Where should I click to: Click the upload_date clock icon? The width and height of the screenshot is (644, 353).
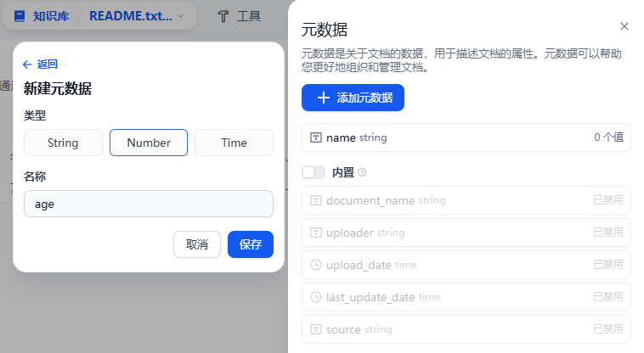[316, 265]
